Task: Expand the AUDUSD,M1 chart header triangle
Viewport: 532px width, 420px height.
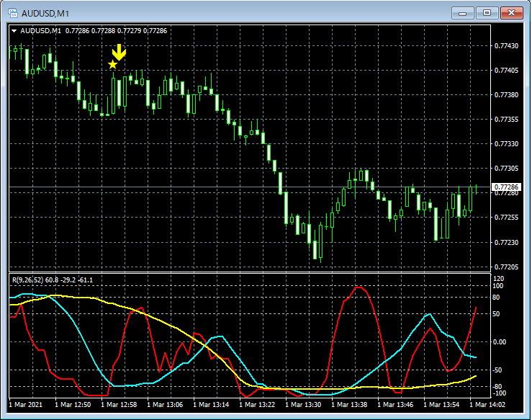Action: point(14,31)
